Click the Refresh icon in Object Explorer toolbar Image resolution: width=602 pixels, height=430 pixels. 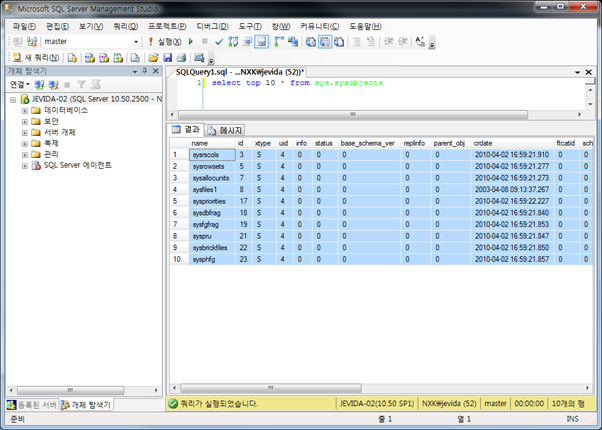96,84
